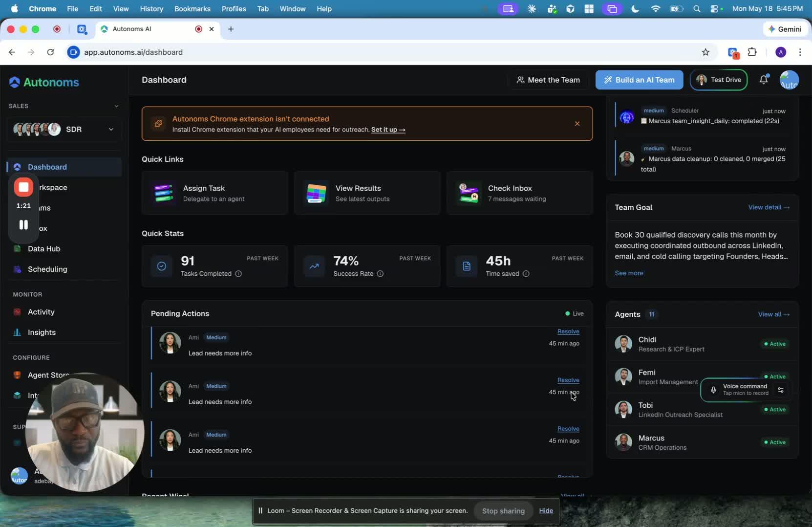Click Set it up link in banner
Image resolution: width=812 pixels, height=527 pixels.
click(x=388, y=130)
